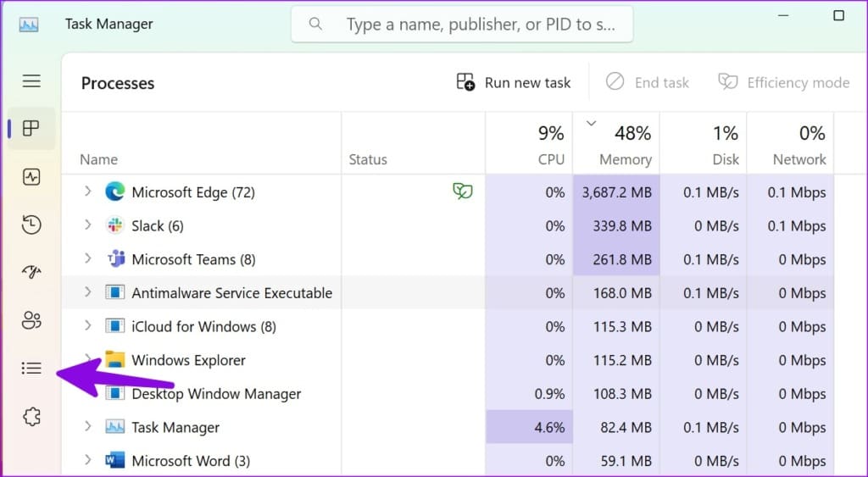
Task: Select the Microsoft Teams (8) process name
Action: [x=193, y=259]
